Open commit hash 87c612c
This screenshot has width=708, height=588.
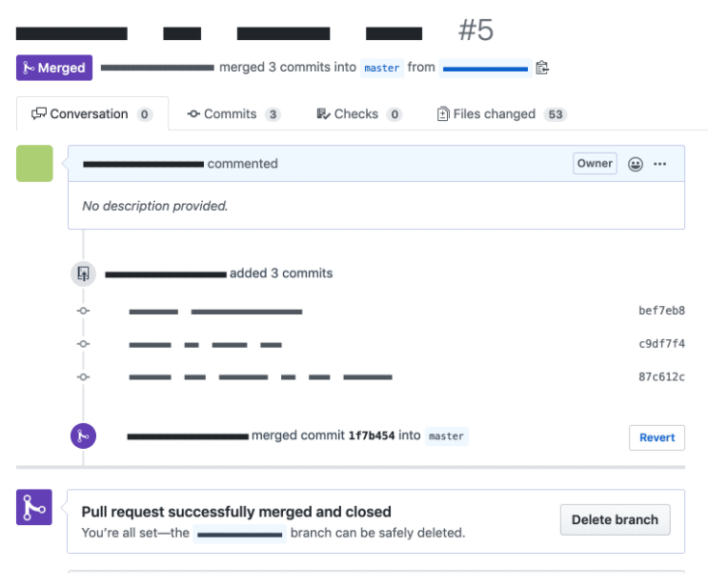click(x=661, y=376)
